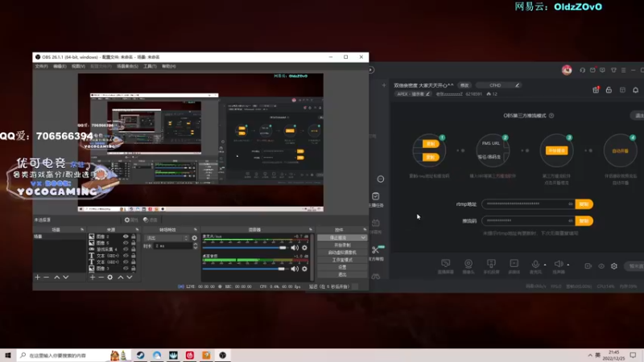Toggle visibility of source 图像 2
644x362 pixels.
pos(126,237)
